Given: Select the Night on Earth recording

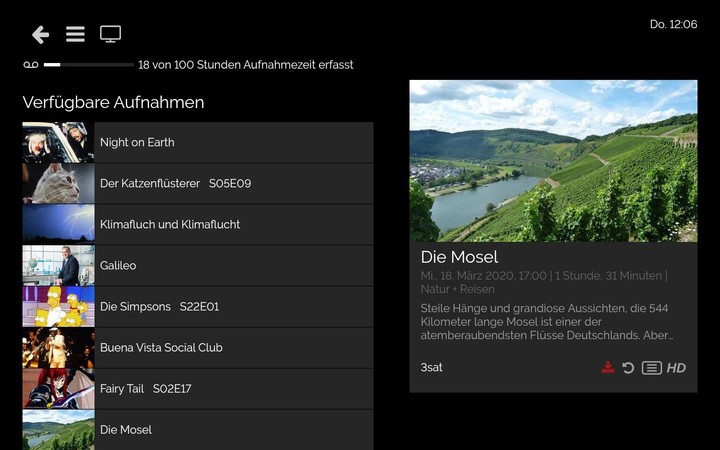Looking at the screenshot, I should (x=198, y=142).
